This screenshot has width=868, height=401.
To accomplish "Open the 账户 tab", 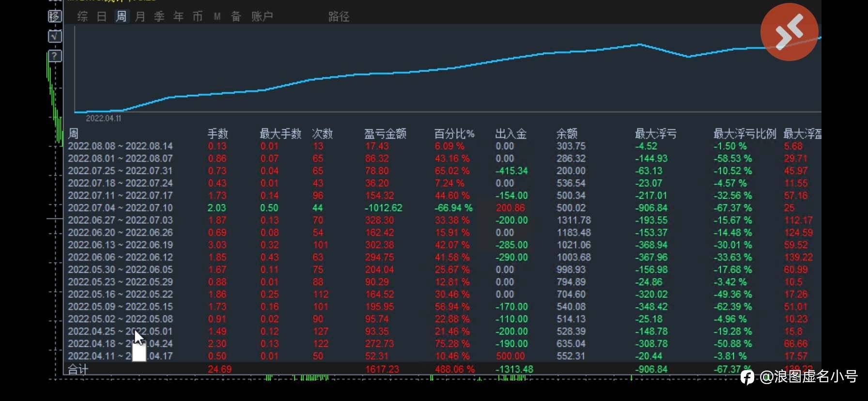I will click(x=262, y=16).
